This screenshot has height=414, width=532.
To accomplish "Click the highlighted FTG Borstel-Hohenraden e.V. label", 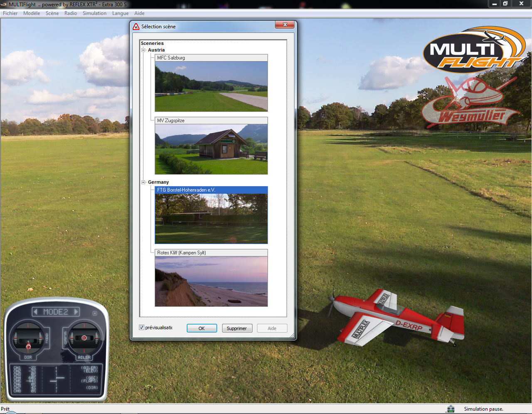I will pyautogui.click(x=186, y=190).
